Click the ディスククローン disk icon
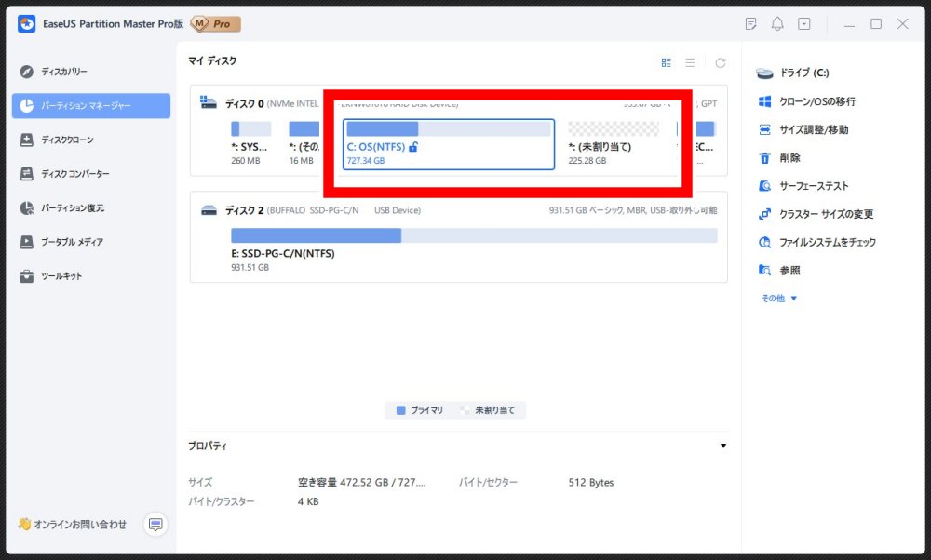This screenshot has width=931, height=560. pos(26,140)
